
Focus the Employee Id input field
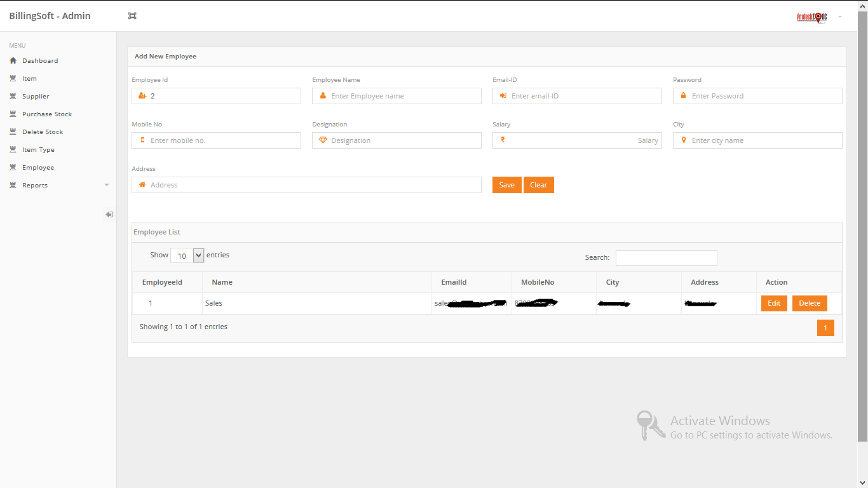tap(216, 96)
